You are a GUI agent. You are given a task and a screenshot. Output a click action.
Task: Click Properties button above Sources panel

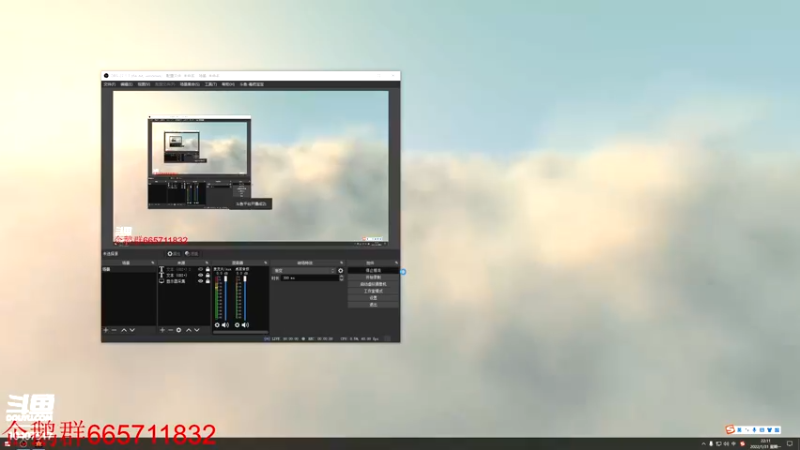(173, 254)
